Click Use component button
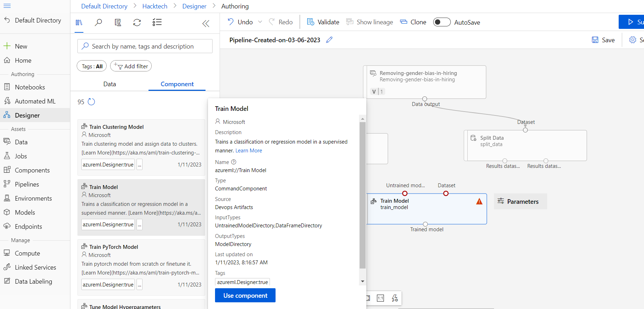 245,295
